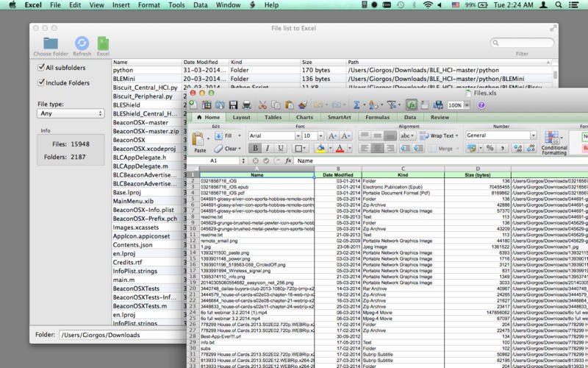The height and width of the screenshot is (368, 588).
Task: Click the Print icon in Excel toolbar
Action: (246, 105)
